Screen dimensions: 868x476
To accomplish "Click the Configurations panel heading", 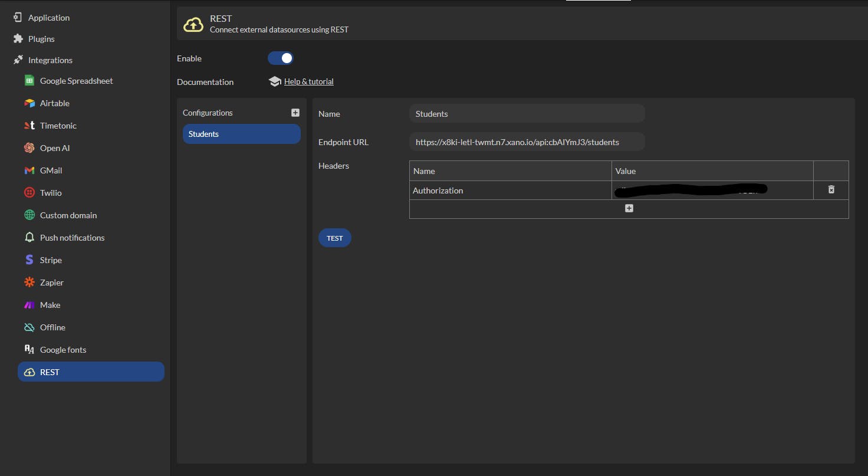I will click(208, 113).
